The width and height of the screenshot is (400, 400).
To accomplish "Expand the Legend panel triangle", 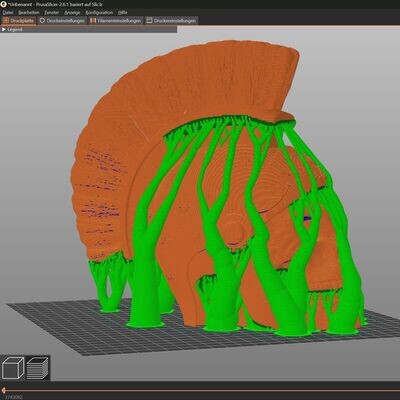I will (4, 29).
